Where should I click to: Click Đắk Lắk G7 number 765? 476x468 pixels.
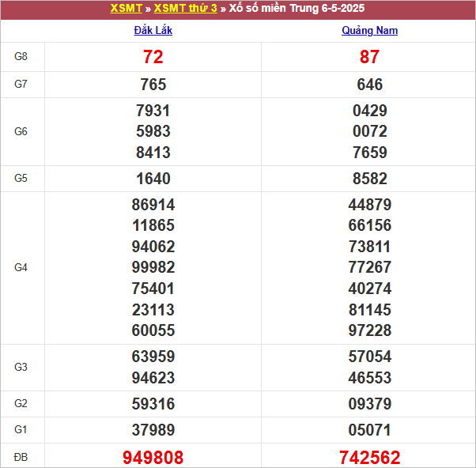tap(153, 85)
